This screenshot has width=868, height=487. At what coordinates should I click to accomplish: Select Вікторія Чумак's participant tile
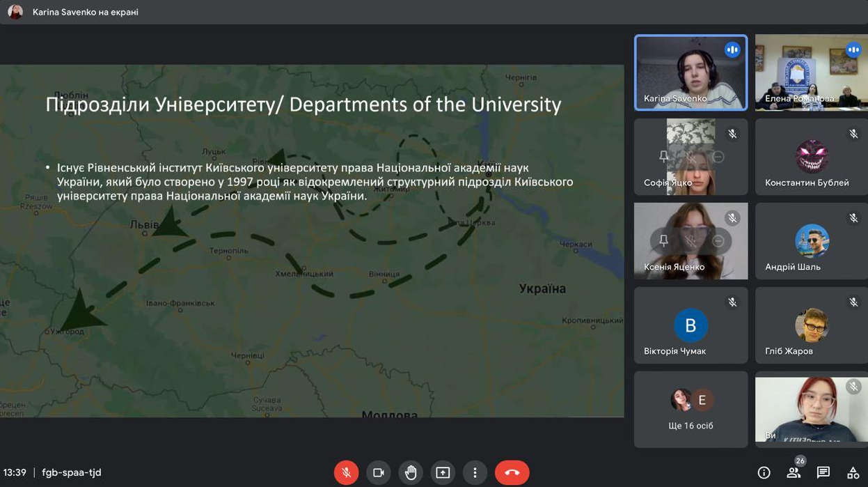[691, 325]
